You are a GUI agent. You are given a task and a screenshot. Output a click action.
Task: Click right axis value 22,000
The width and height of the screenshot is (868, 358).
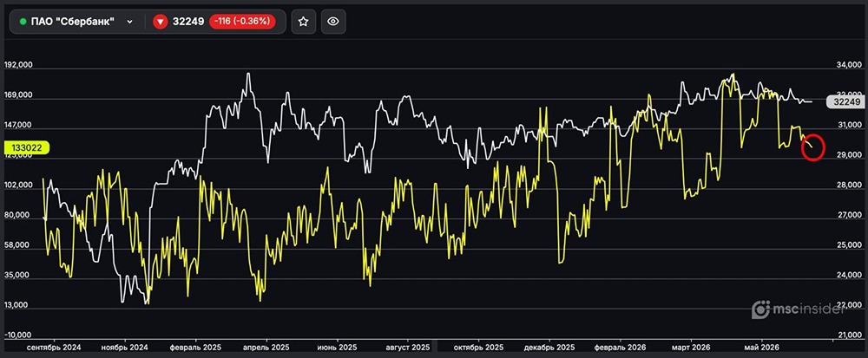(x=849, y=305)
